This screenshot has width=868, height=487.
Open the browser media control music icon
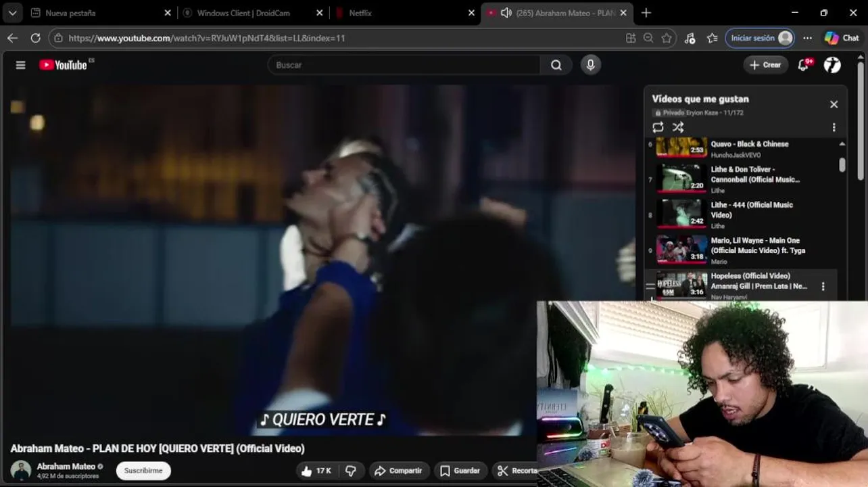[690, 38]
